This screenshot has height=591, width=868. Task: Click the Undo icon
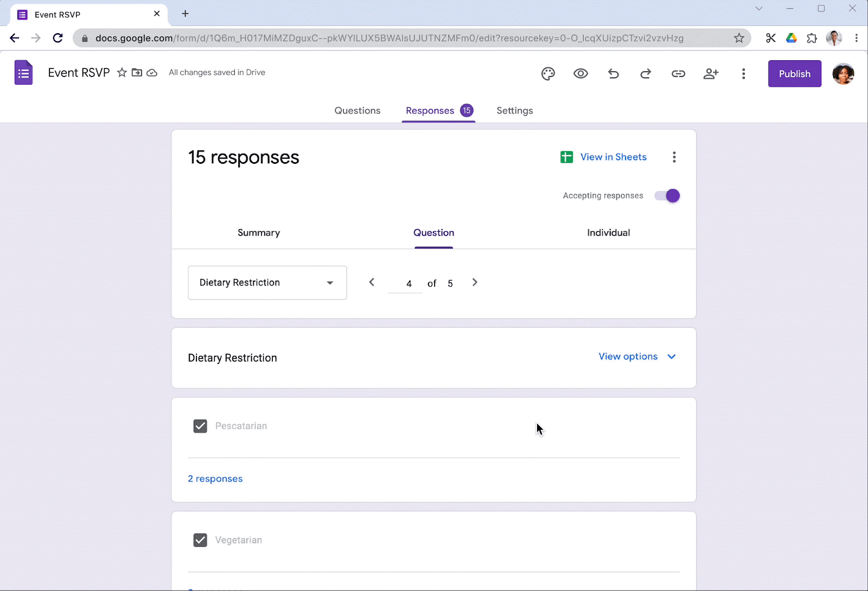(x=613, y=73)
